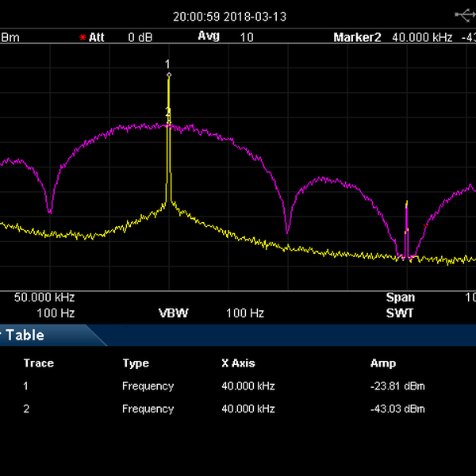Select marker 2 on the 40 kHz peak
Viewport: 476px width, 476px height.
[x=167, y=113]
